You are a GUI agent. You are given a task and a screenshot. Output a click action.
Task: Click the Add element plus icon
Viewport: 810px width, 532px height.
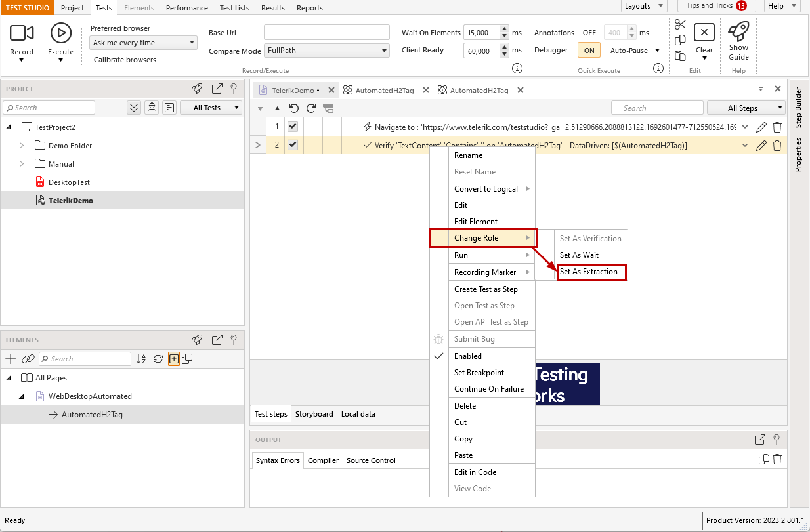(x=11, y=359)
